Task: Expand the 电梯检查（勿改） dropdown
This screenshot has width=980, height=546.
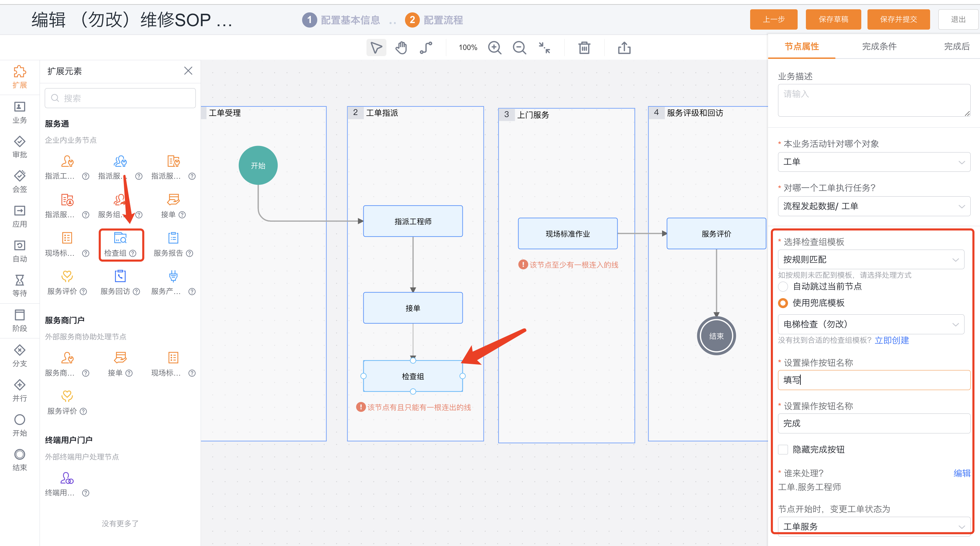Action: [871, 324]
